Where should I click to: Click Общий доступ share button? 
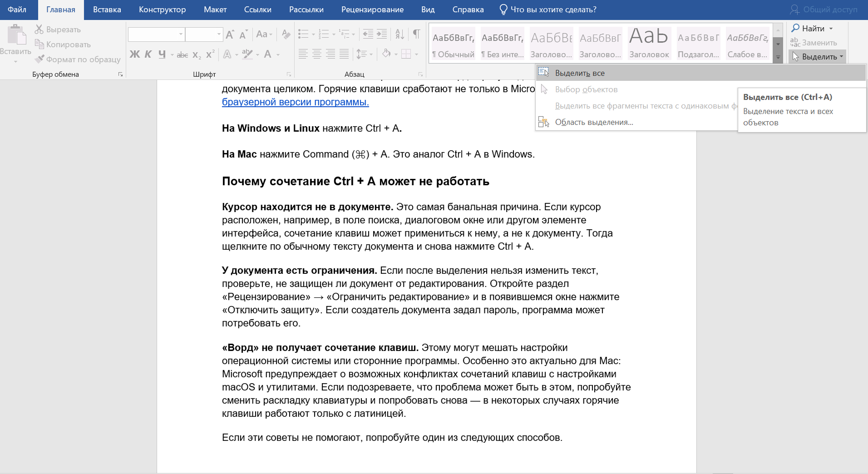click(824, 10)
